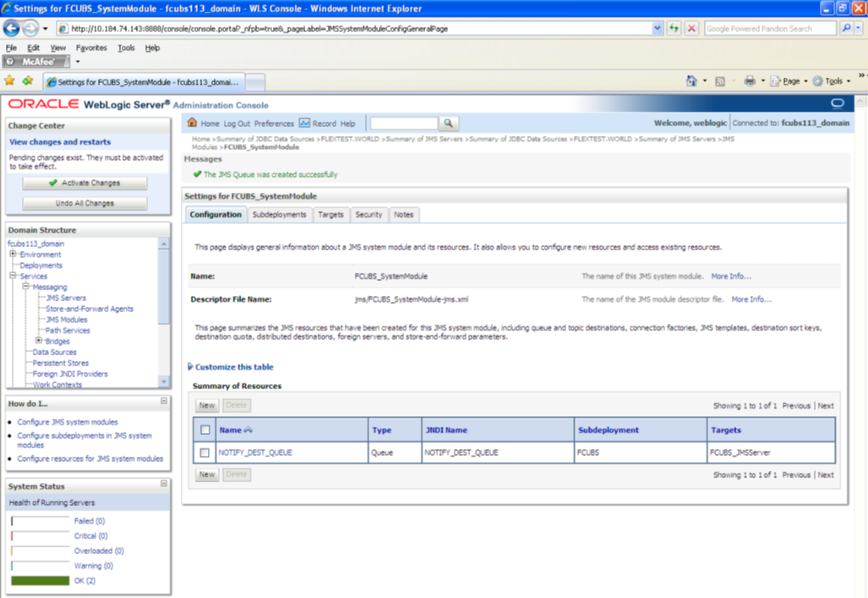
Task: Click the browser Forward arrow button
Action: 30,28
